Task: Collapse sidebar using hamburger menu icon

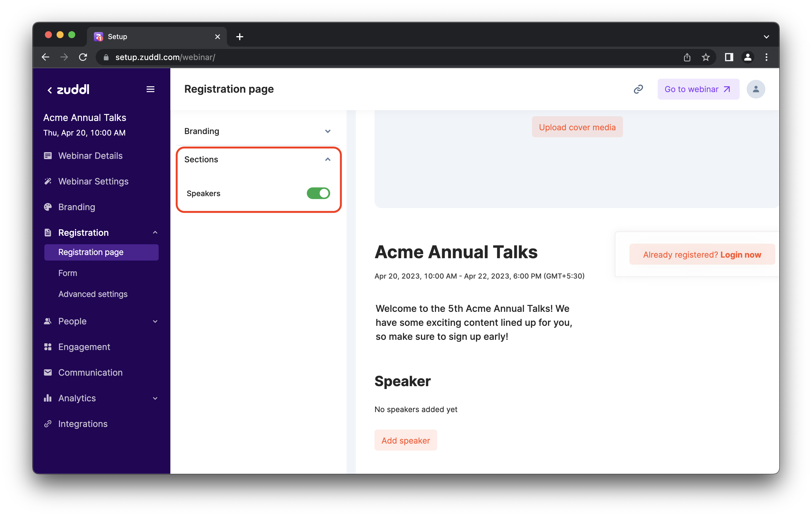Action: point(150,89)
